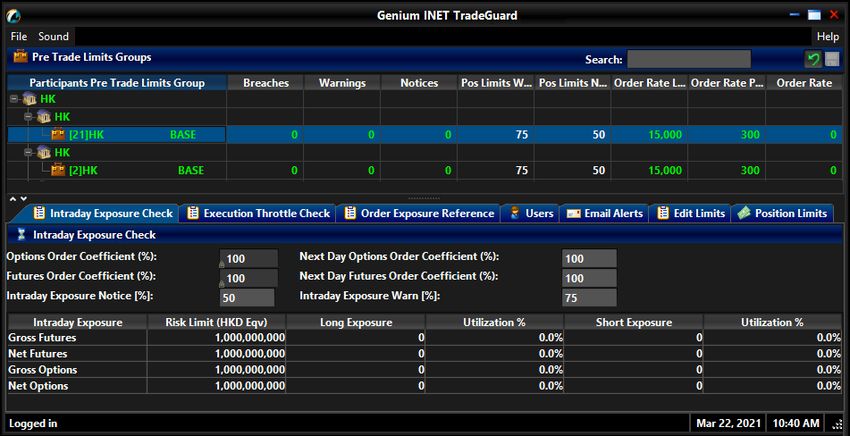Image resolution: width=850 pixels, height=436 pixels.
Task: Select the Net Futures row label
Action: (x=38, y=354)
